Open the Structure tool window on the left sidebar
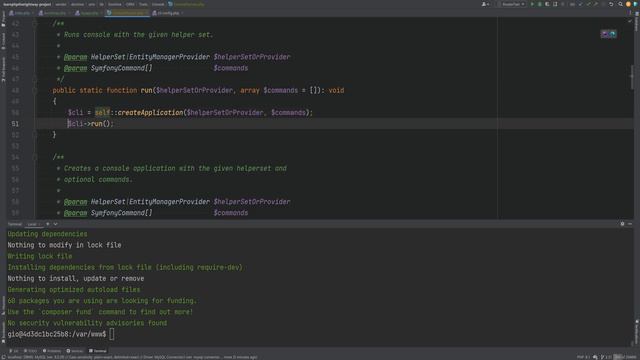This screenshot has height=360, width=640. [x=3, y=304]
